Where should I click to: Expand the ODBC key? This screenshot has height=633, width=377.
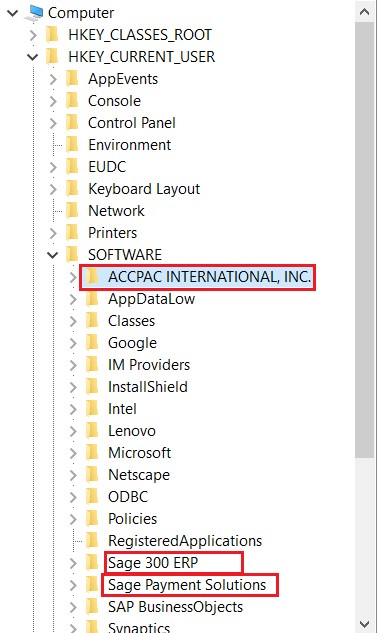pyautogui.click(x=73, y=497)
